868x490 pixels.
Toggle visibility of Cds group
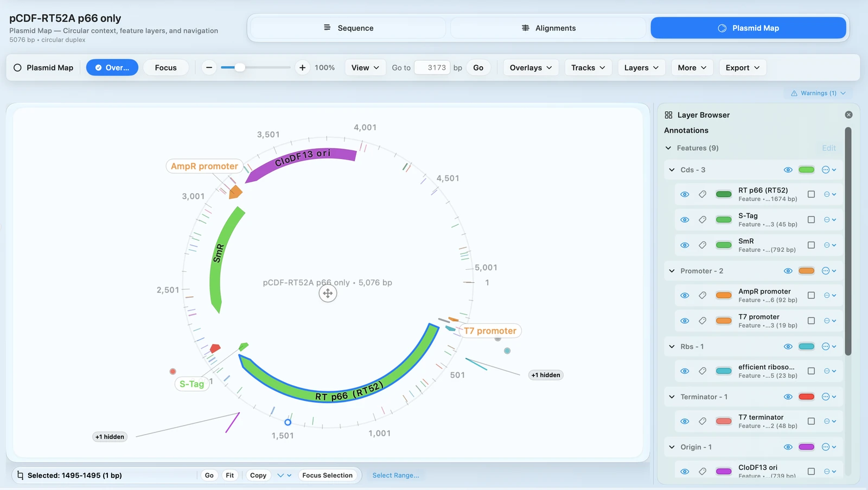(788, 170)
